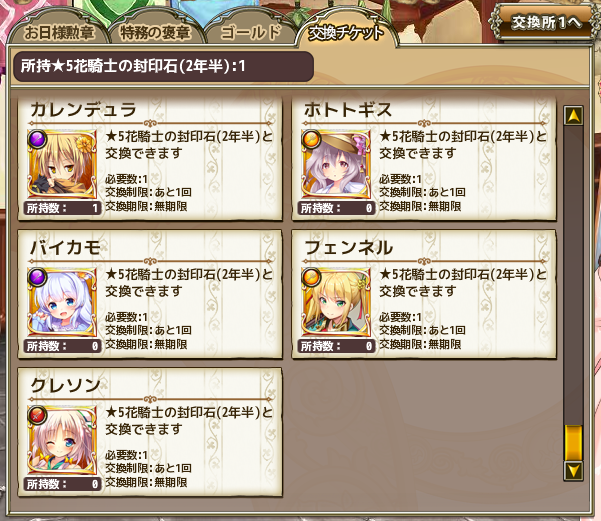This screenshot has width=601, height=521.
Task: Select the ホトトギス character portrait
Action: [336, 165]
